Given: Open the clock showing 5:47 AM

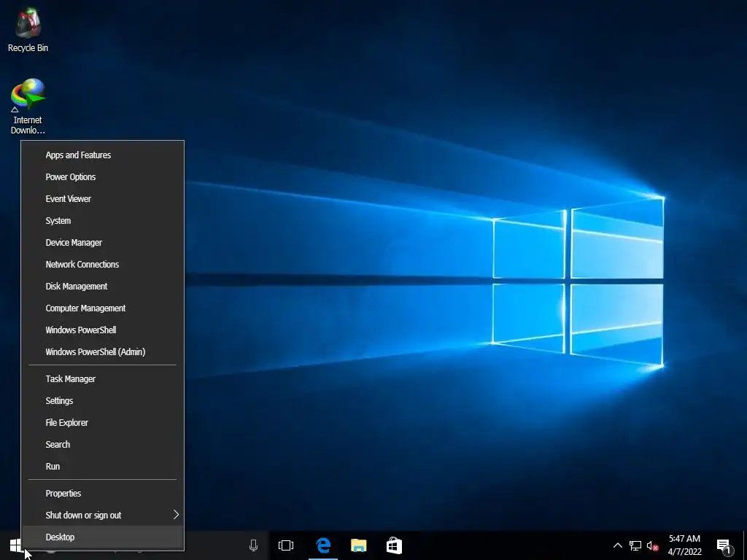Looking at the screenshot, I should (684, 545).
